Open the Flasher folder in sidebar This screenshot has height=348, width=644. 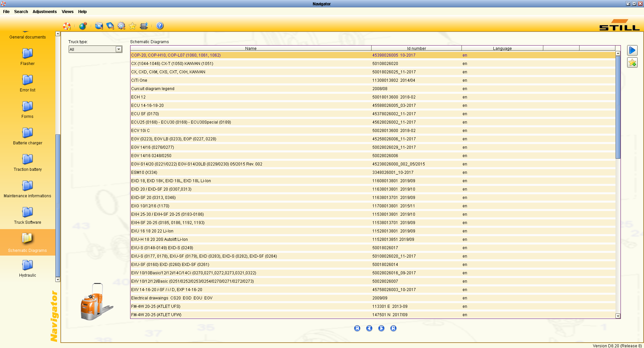coord(28,57)
